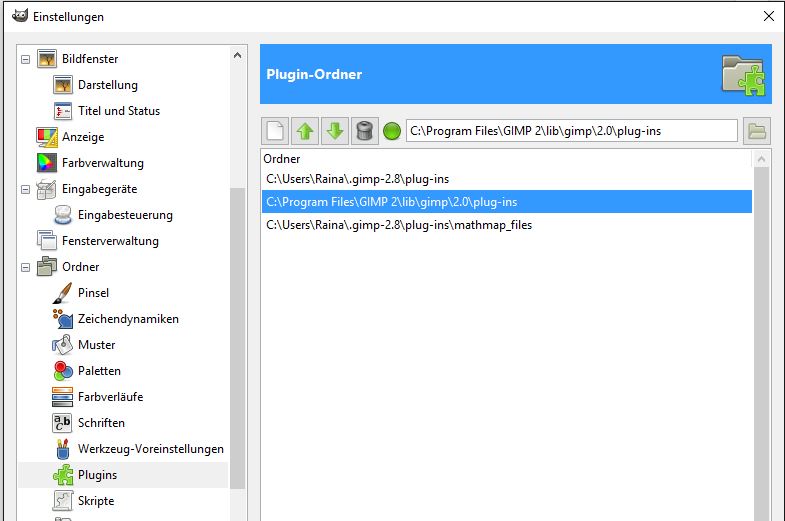This screenshot has width=785, height=521.
Task: Click the Bildfenster icon in tree
Action: [x=47, y=59]
